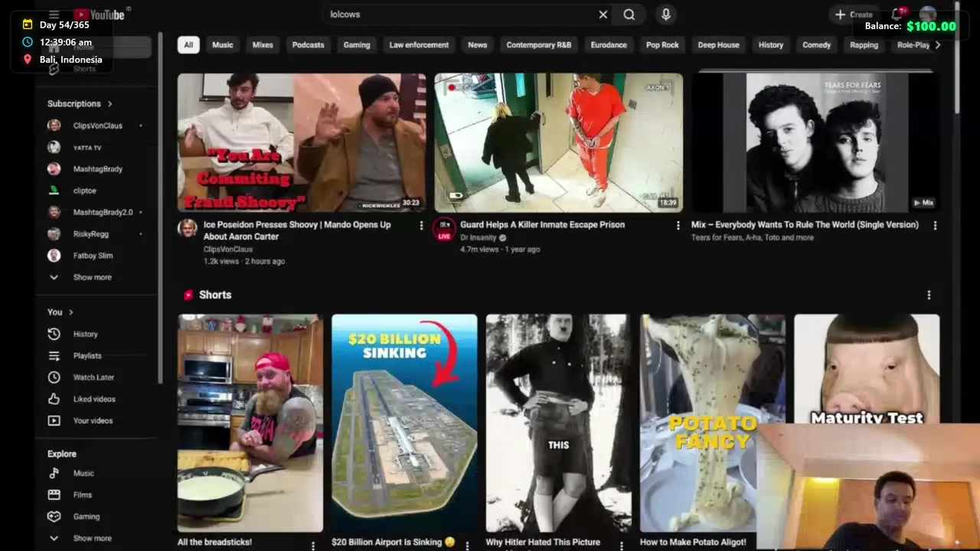Open options menu for Guard Helps video

678,226
